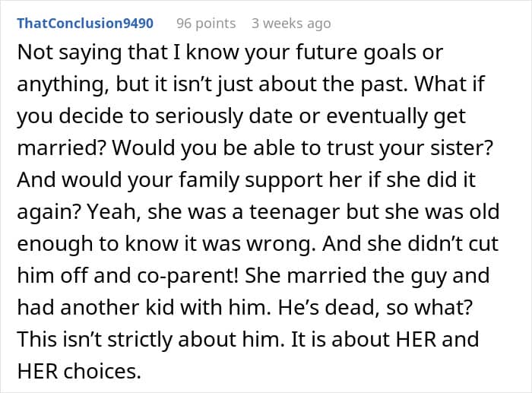Open ThatConclusion9490 user profile link

click(85, 23)
